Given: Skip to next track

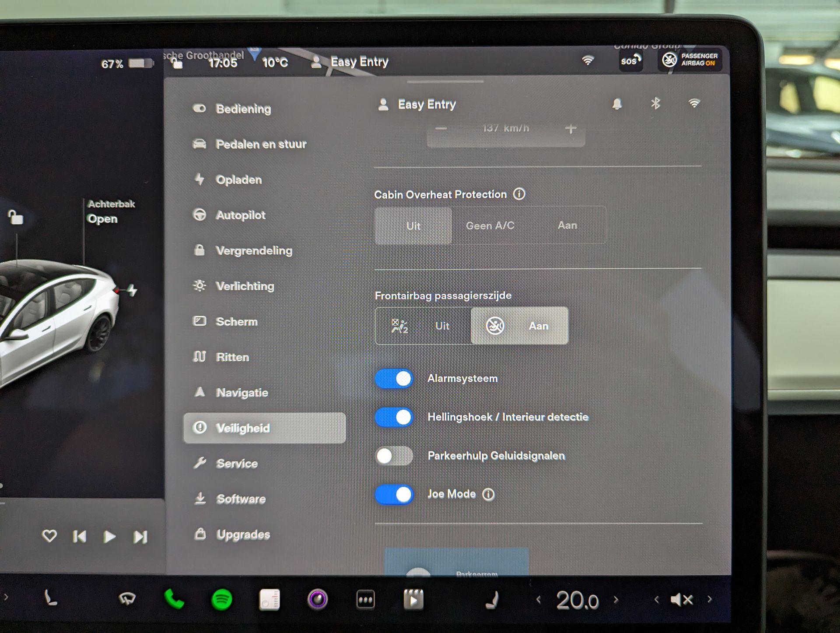Looking at the screenshot, I should point(140,537).
